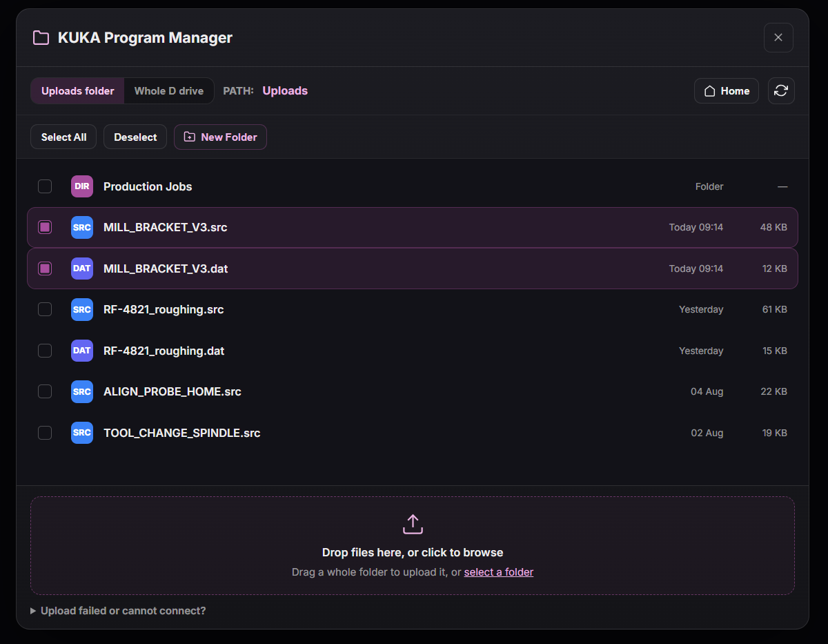Click the MILL_BRACKET_V3.dat file name
This screenshot has height=644, width=828.
pos(166,269)
